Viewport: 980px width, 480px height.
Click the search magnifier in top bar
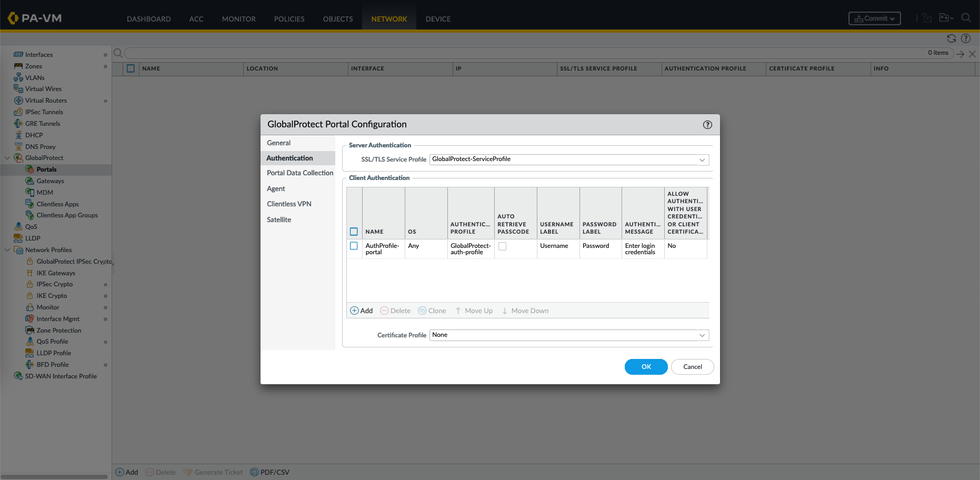[966, 18]
